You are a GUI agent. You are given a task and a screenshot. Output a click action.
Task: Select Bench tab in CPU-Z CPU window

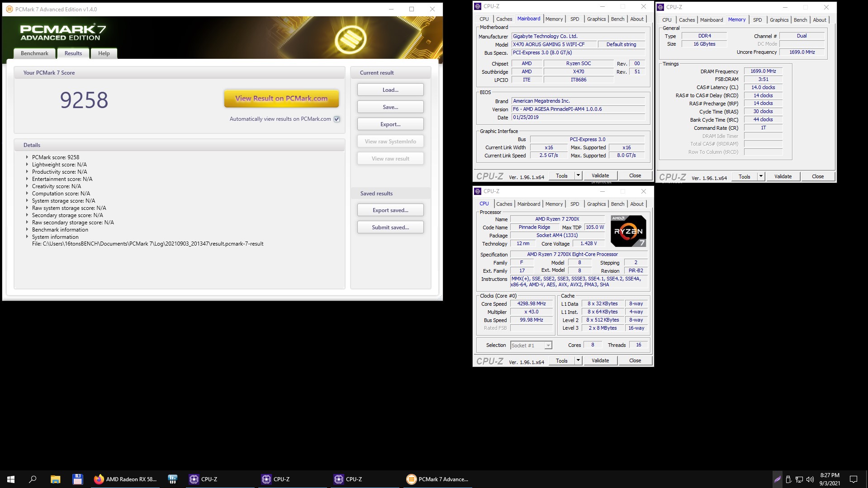[617, 204]
